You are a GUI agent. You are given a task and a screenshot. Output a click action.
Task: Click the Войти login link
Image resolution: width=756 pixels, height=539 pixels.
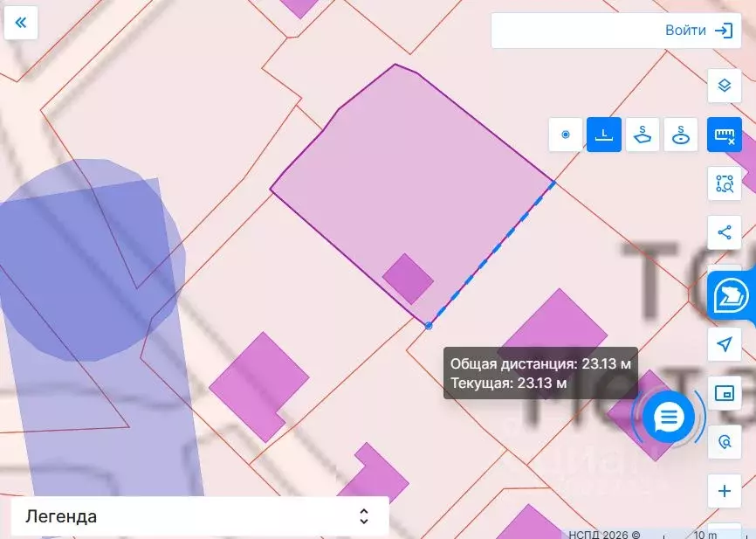(685, 31)
